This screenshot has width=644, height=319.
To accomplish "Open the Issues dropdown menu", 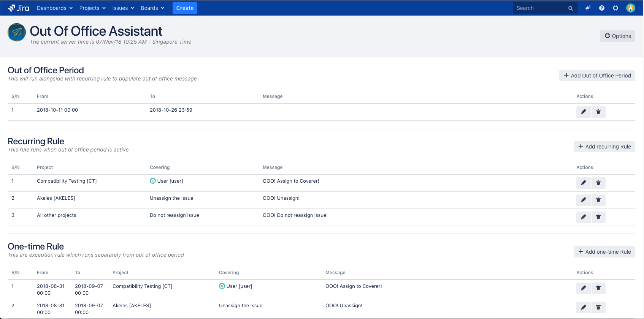I will tap(123, 8).
